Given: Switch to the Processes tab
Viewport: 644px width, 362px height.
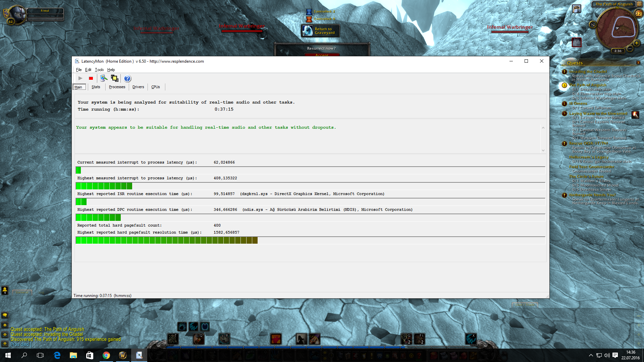Looking at the screenshot, I should pyautogui.click(x=117, y=87).
